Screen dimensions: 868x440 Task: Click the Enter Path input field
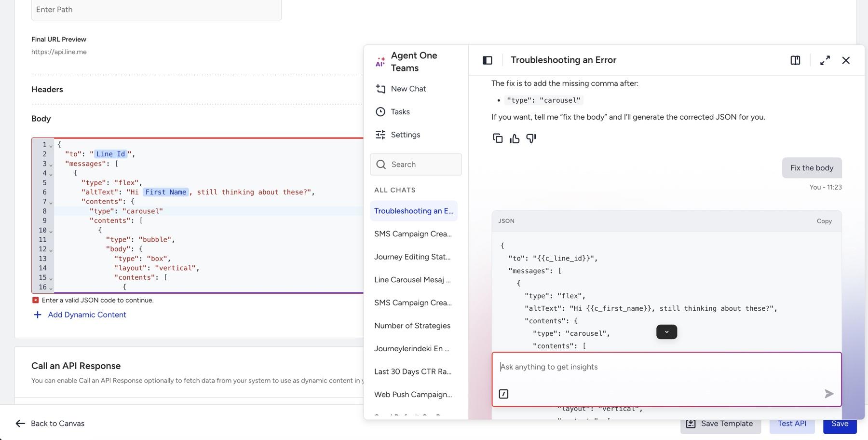click(156, 10)
